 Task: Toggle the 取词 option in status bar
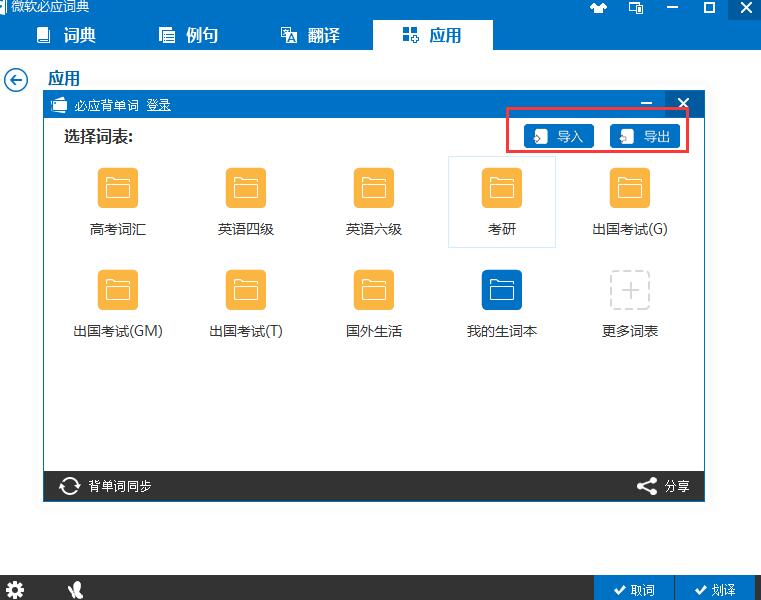pyautogui.click(x=634, y=589)
